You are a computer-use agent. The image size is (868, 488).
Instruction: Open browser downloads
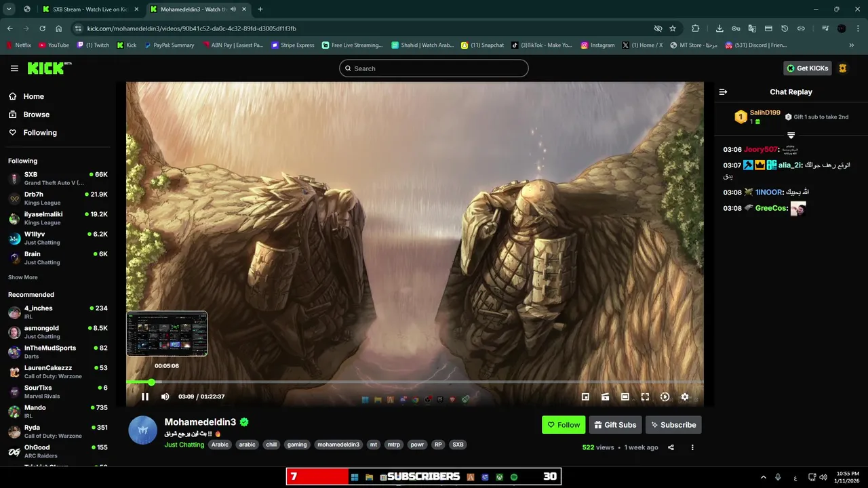coord(719,28)
